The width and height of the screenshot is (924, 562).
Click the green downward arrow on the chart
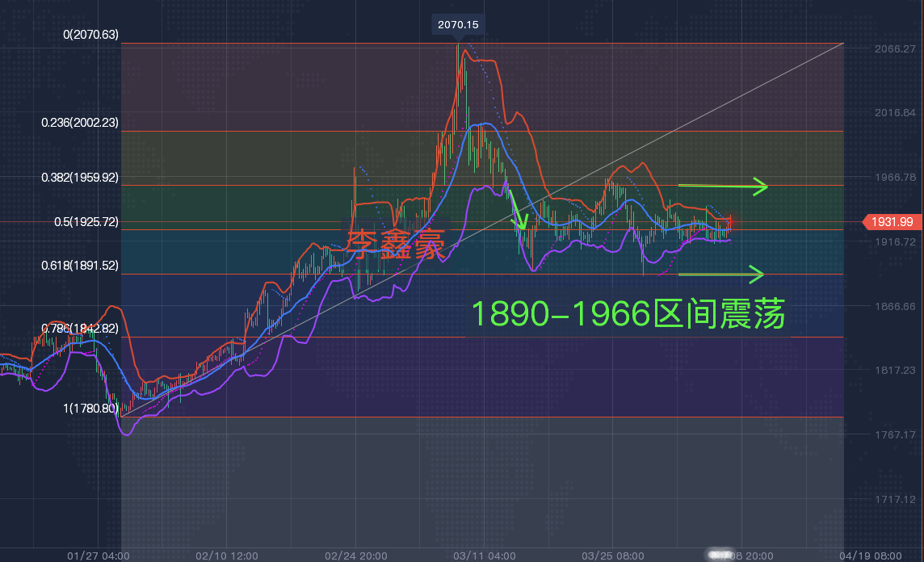click(517, 212)
